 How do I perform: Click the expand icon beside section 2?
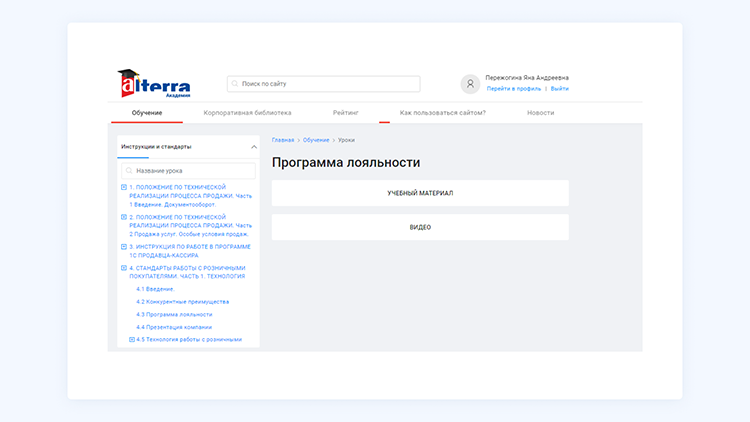pos(124,217)
